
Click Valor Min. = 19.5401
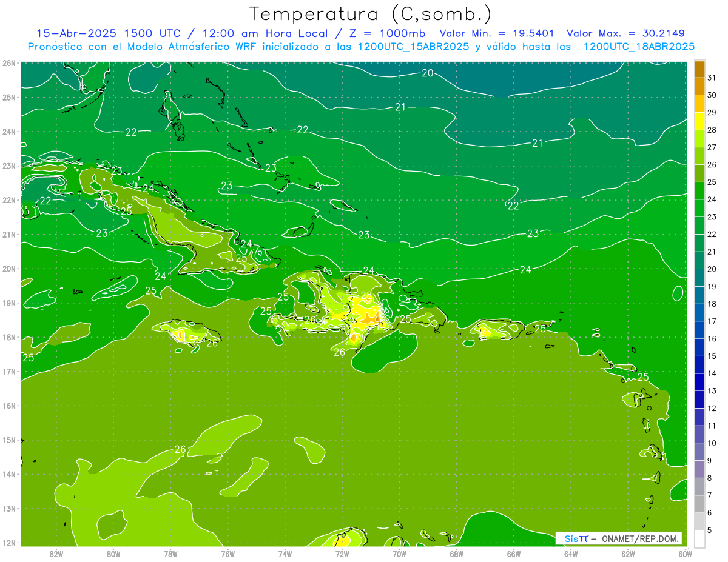point(496,33)
